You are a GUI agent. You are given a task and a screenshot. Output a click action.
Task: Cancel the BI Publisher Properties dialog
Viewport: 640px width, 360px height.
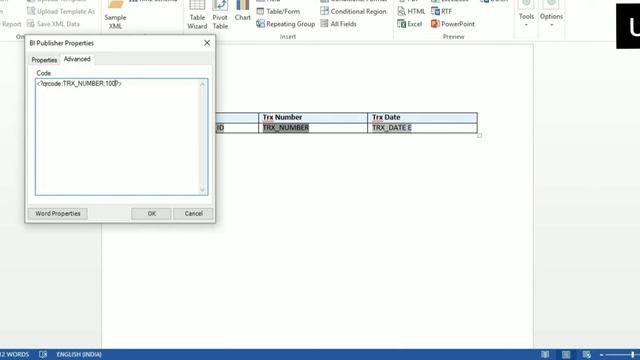[x=193, y=213]
